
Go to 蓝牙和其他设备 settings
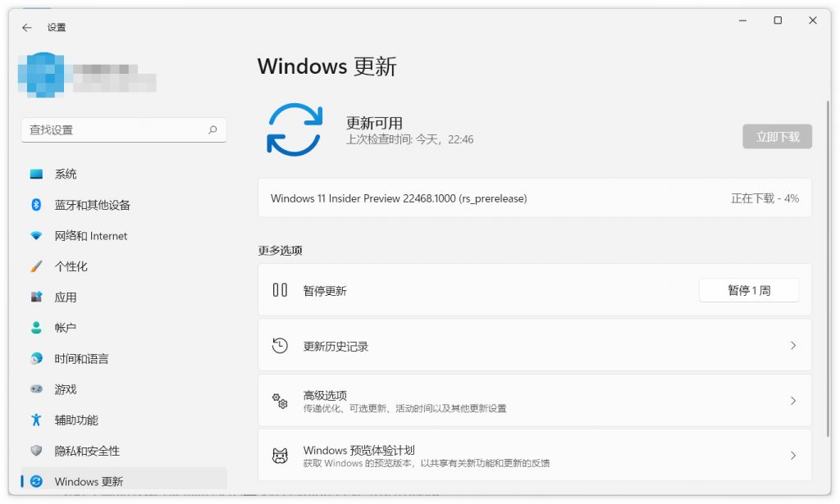pos(124,204)
